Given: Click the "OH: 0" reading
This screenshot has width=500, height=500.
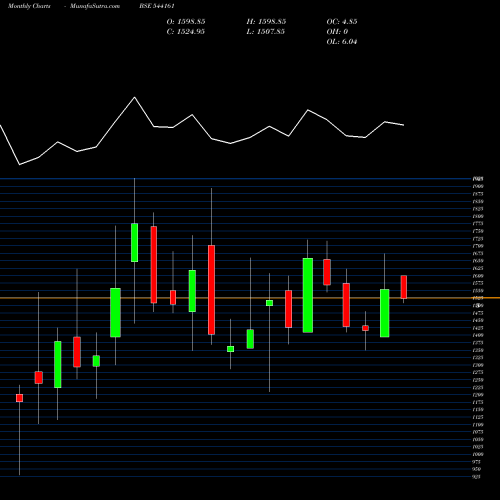Looking at the screenshot, I should tap(337, 32).
